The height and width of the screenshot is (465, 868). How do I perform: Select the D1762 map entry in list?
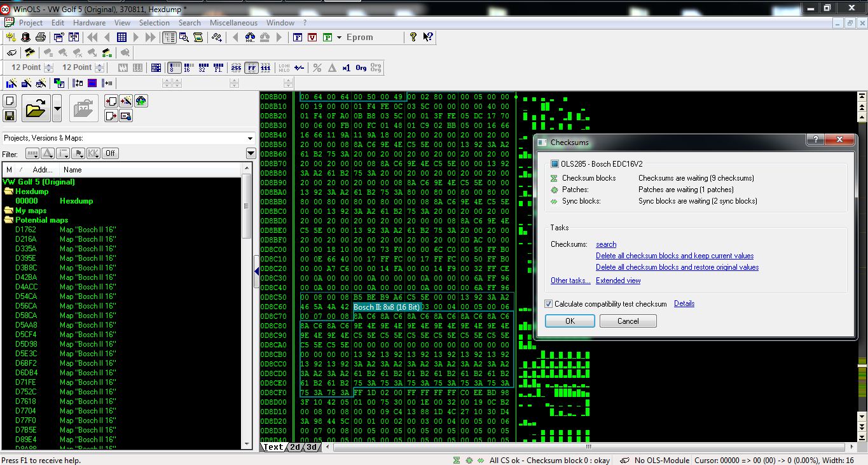65,230
